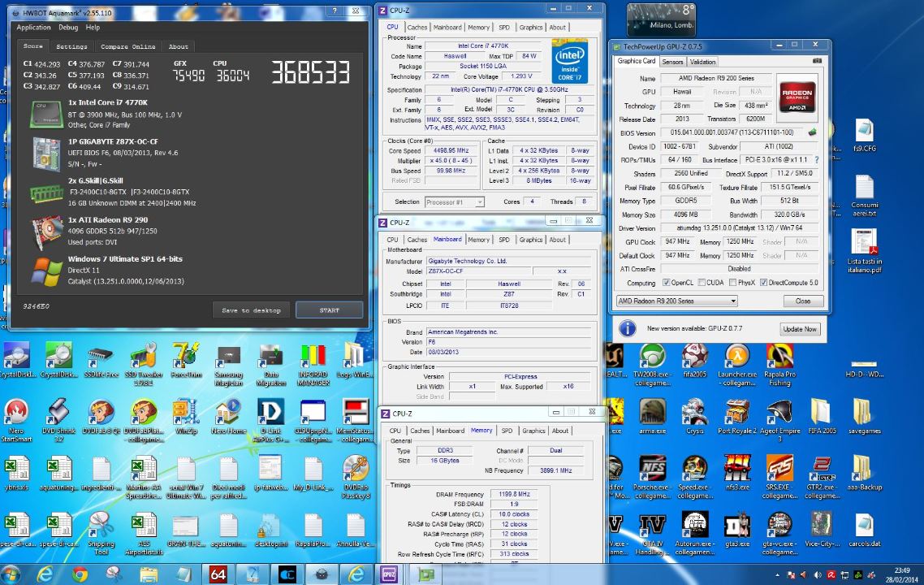Switch to the SPD tab in top CPU-Z window
Image resolution: width=924 pixels, height=585 pixels.
point(504,28)
